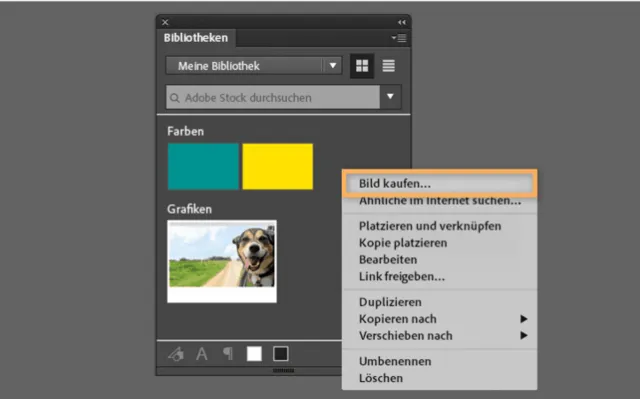Focus the Adobe Stock durchsuchen search field

click(273, 97)
